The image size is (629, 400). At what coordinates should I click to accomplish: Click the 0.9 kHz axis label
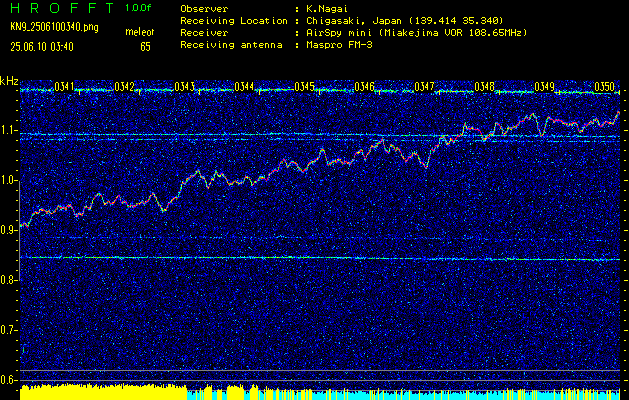[x=9, y=230]
